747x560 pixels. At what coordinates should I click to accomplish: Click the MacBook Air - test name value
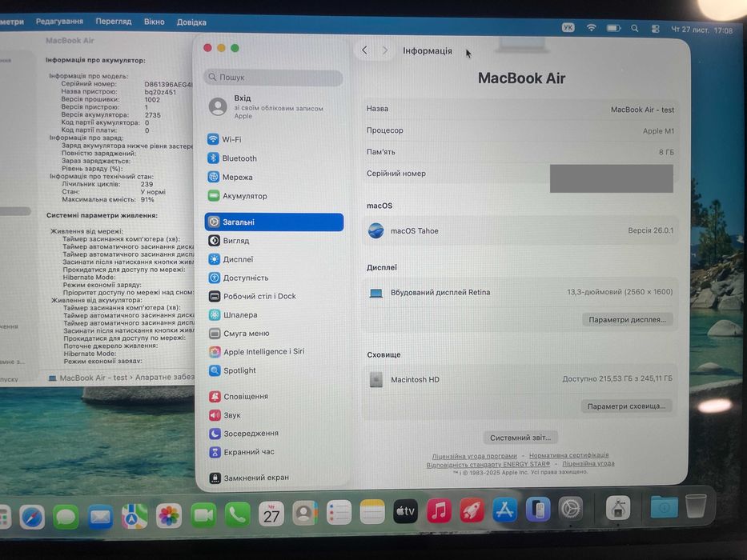[x=642, y=110]
